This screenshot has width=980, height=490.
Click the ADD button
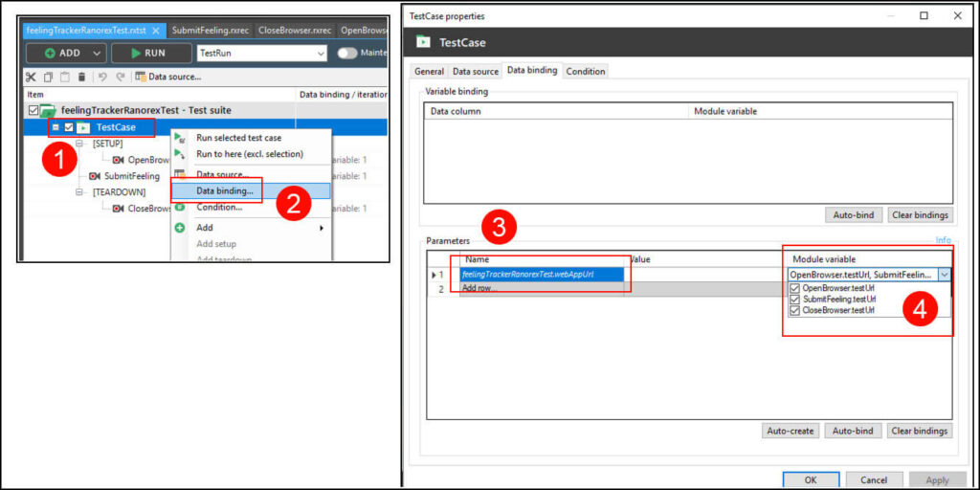[66, 54]
